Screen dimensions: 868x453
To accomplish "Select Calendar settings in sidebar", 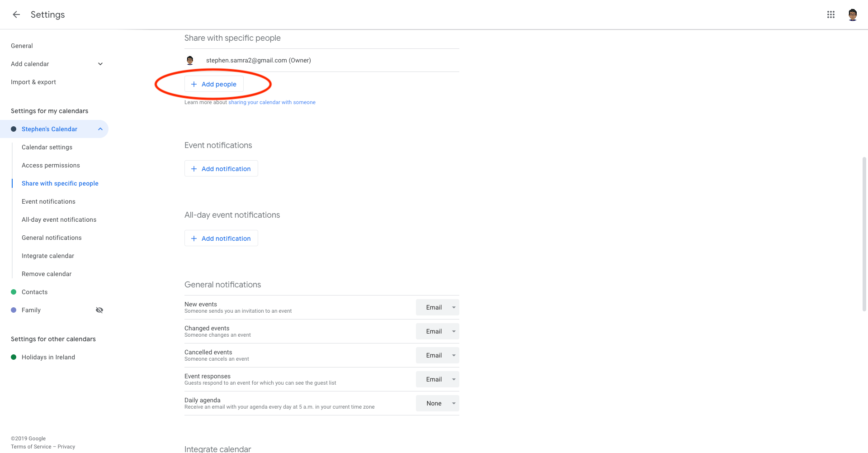I will (47, 147).
